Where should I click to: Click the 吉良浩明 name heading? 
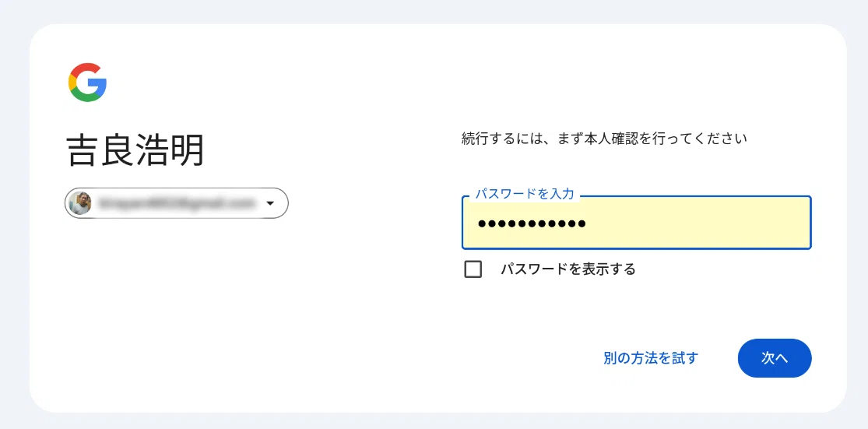coord(136,150)
